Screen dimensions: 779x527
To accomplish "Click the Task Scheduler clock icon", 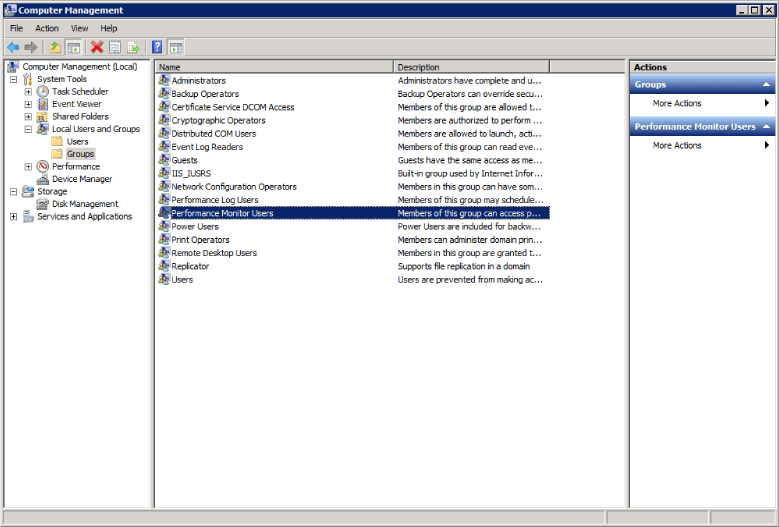I will pos(43,91).
